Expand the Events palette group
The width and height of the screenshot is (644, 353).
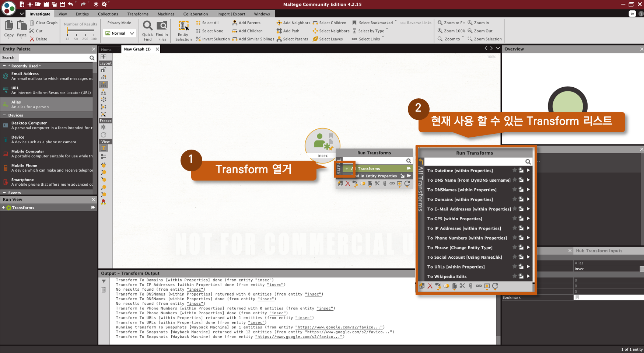coord(4,193)
